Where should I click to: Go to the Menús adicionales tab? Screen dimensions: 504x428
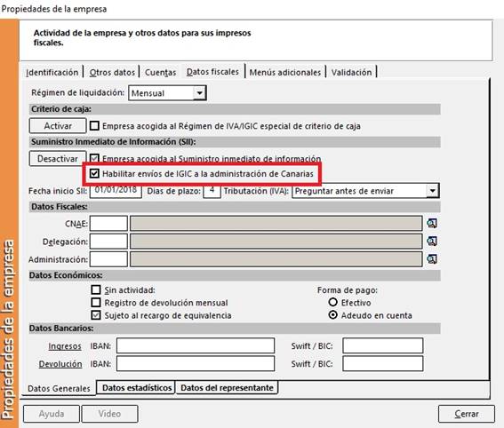pos(284,72)
